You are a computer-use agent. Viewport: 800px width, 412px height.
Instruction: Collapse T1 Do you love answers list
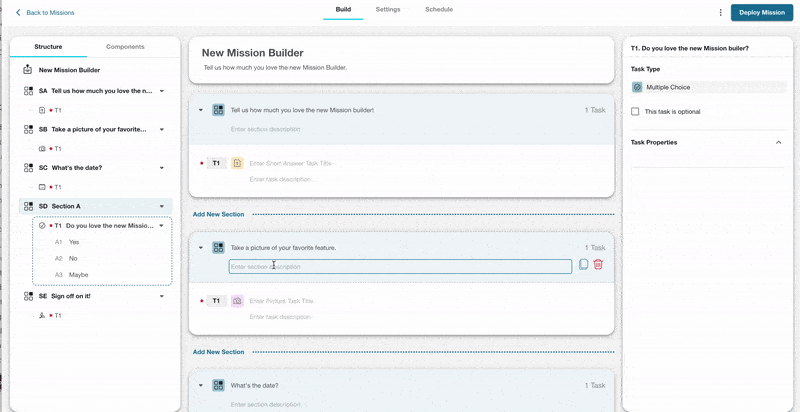coord(162,225)
